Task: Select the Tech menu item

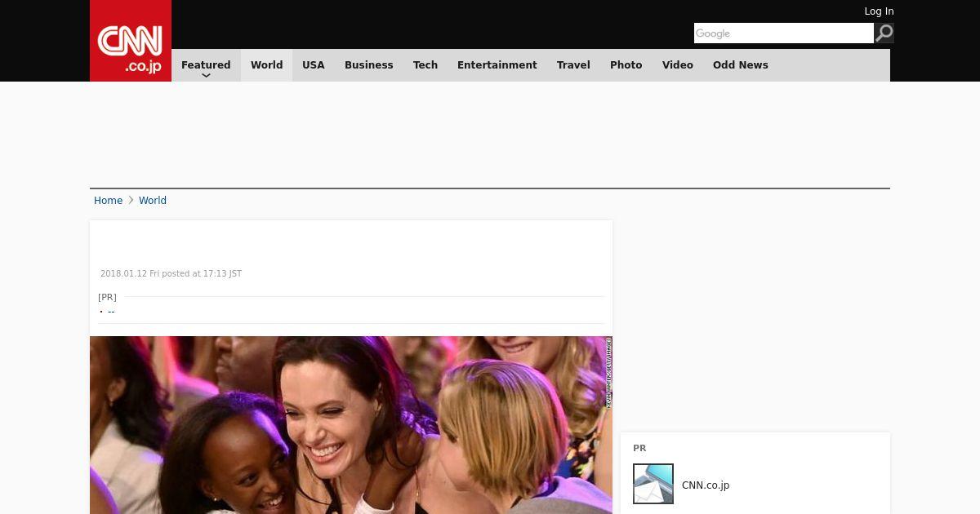Action: click(425, 65)
